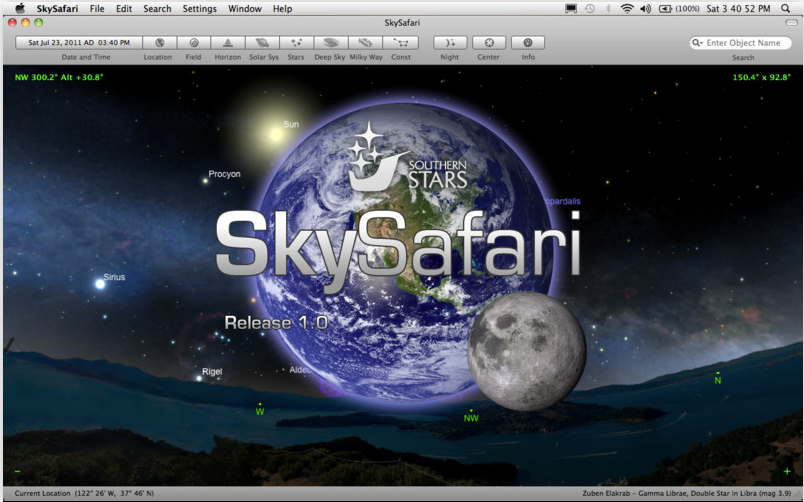Toggle the Milky Way display icon
The height and width of the screenshot is (502, 804).
pyautogui.click(x=365, y=43)
